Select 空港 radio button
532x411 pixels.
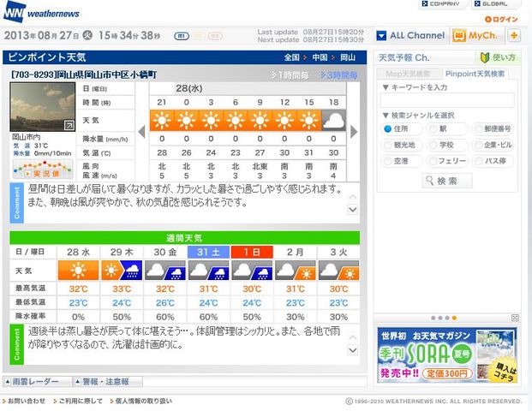(x=387, y=161)
